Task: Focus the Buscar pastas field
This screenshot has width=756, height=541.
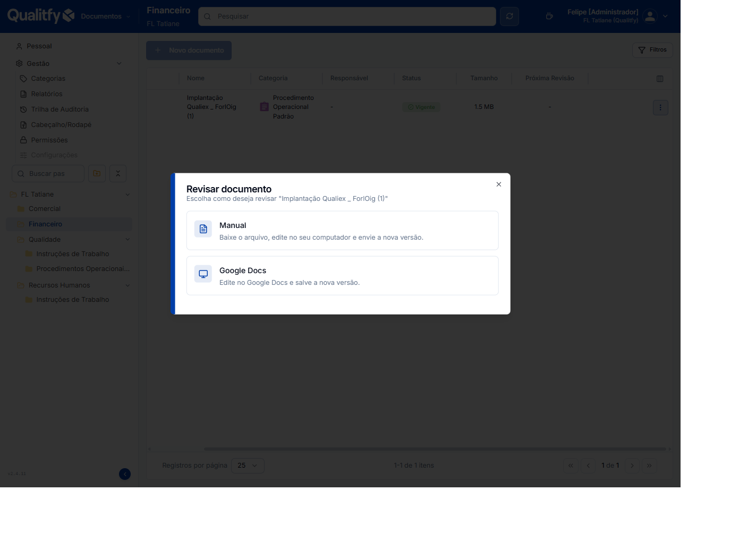Action: pyautogui.click(x=48, y=174)
